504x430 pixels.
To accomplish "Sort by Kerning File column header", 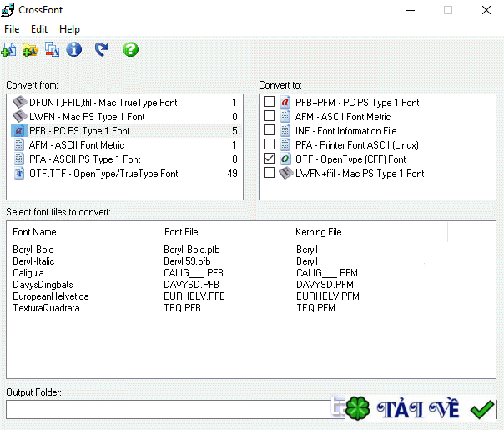I will pyautogui.click(x=369, y=232).
